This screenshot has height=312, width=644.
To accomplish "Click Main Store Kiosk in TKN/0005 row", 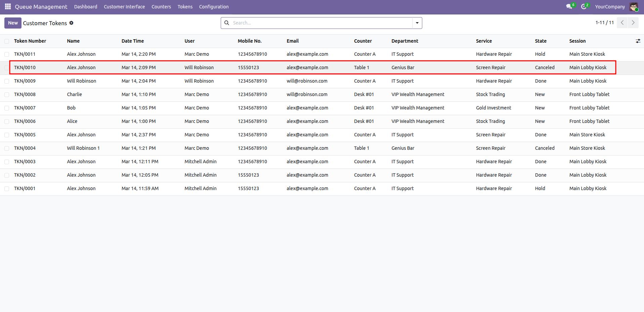I will (587, 135).
